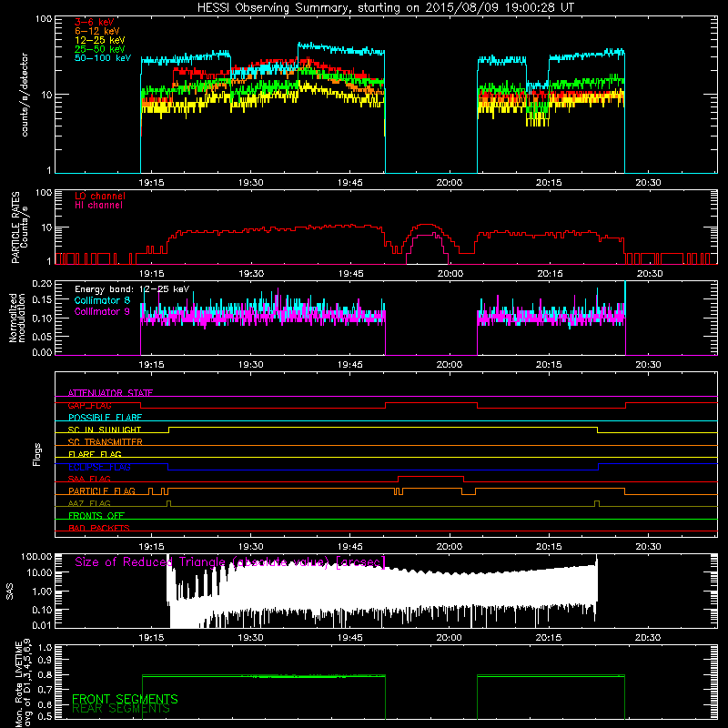The height and width of the screenshot is (728, 728).
Task: Select the Collimator 8 legend entry
Action: [x=102, y=300]
